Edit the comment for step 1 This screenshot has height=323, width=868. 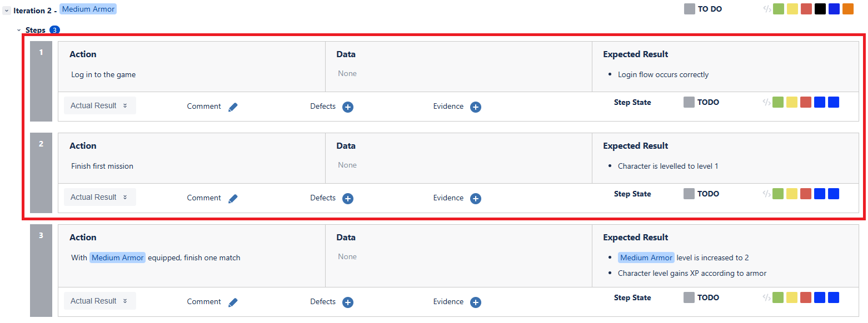(x=233, y=107)
